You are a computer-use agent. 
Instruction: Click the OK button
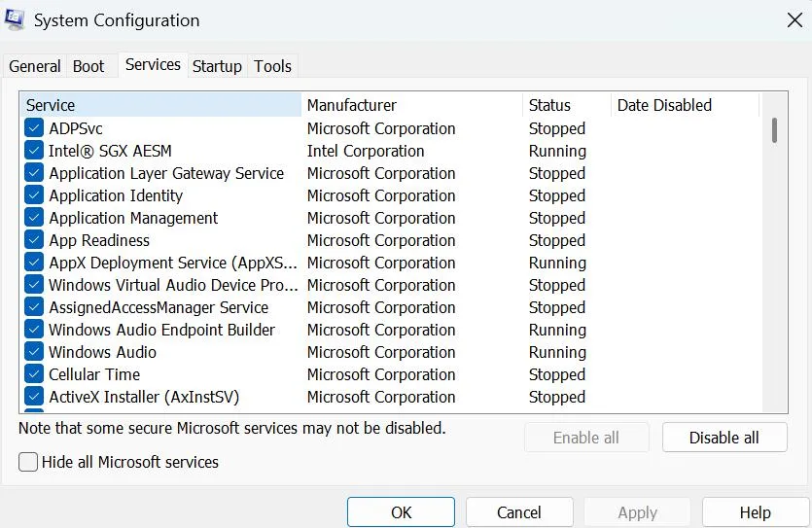click(401, 512)
